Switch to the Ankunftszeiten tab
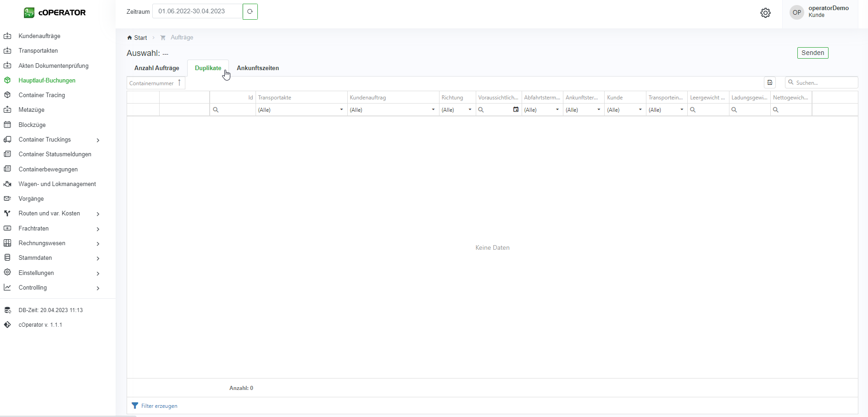Viewport: 868px width, 417px height. pos(258,68)
